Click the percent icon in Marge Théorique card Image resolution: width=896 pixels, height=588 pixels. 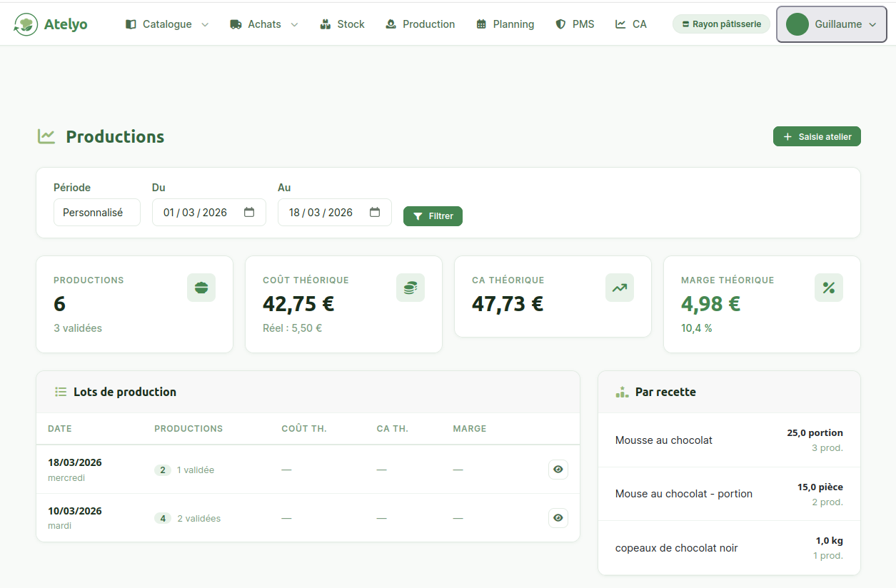point(829,288)
